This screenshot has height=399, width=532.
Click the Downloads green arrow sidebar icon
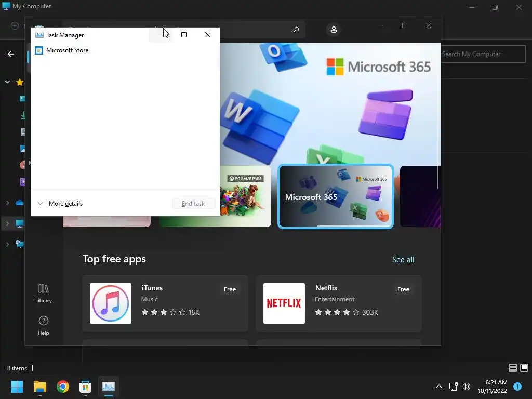(23, 115)
